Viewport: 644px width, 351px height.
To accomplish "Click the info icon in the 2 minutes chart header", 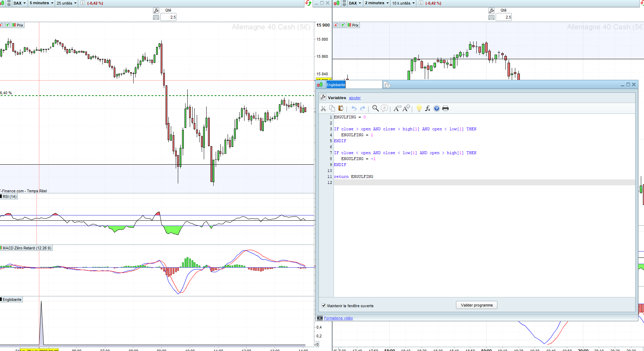I will pos(421,3).
